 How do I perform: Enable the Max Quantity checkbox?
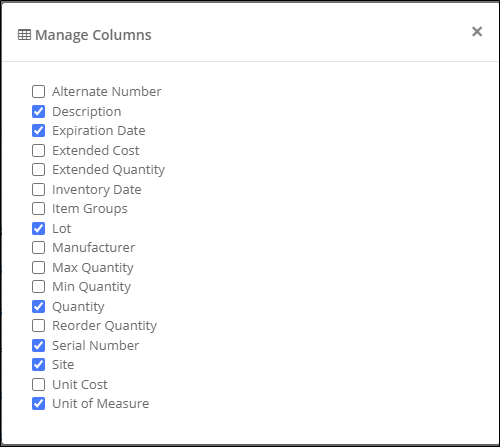pos(39,267)
